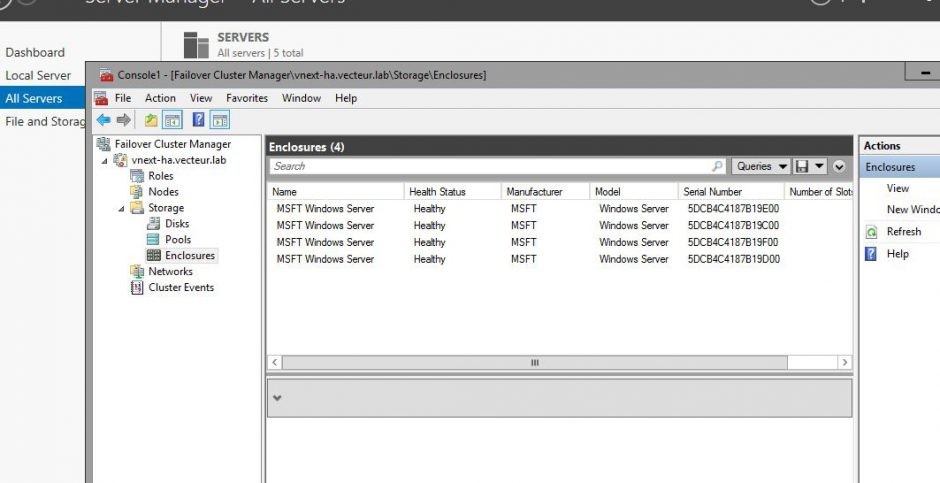Toggle the Show/Hide Console Tree button
The width and height of the screenshot is (940, 483).
click(172, 120)
